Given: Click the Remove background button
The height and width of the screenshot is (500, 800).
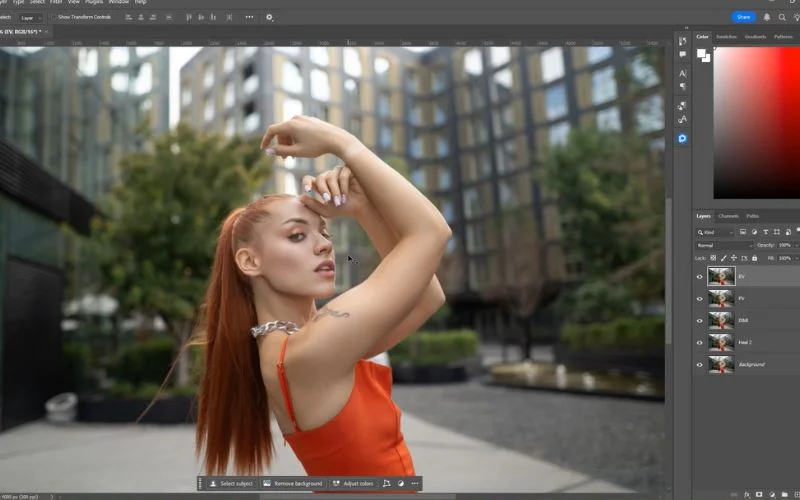Looking at the screenshot, I should pyautogui.click(x=294, y=483).
